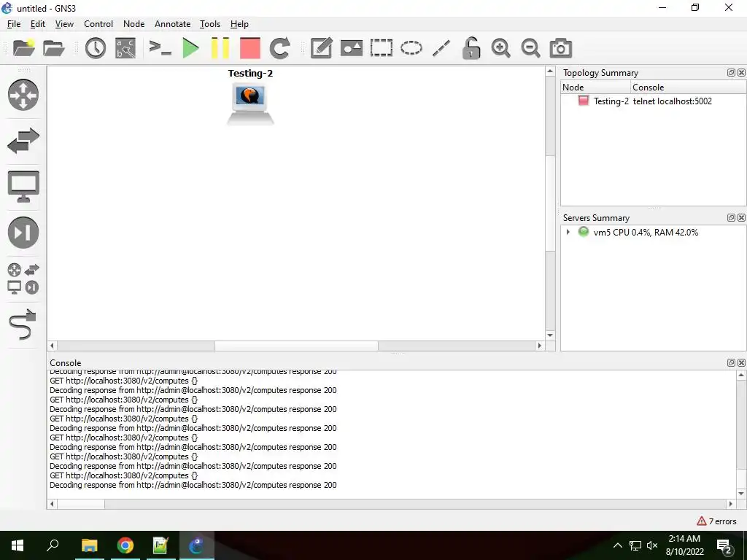Expand the vm5 server entry
Viewport: 747px width, 560px height.
[568, 233]
